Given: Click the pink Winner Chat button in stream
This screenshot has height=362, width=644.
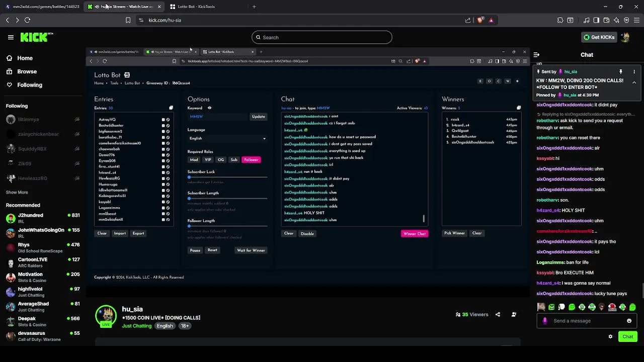Looking at the screenshot, I should pos(415,234).
